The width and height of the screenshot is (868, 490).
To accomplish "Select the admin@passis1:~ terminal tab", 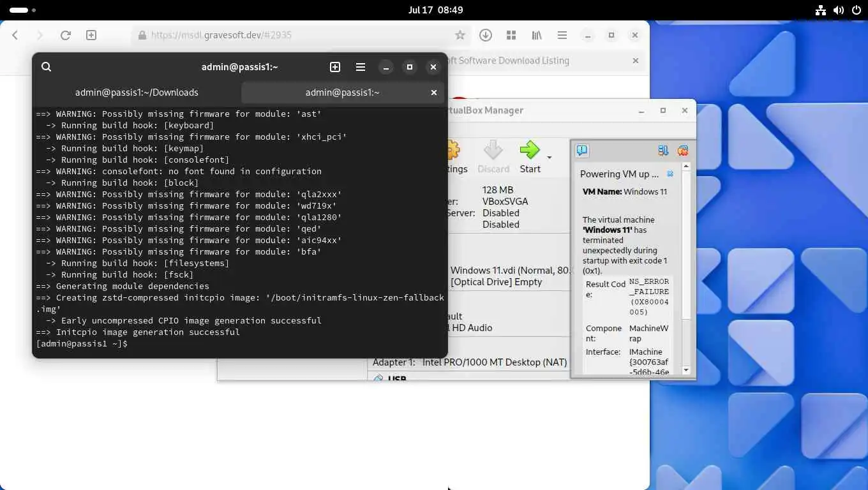I will [342, 93].
